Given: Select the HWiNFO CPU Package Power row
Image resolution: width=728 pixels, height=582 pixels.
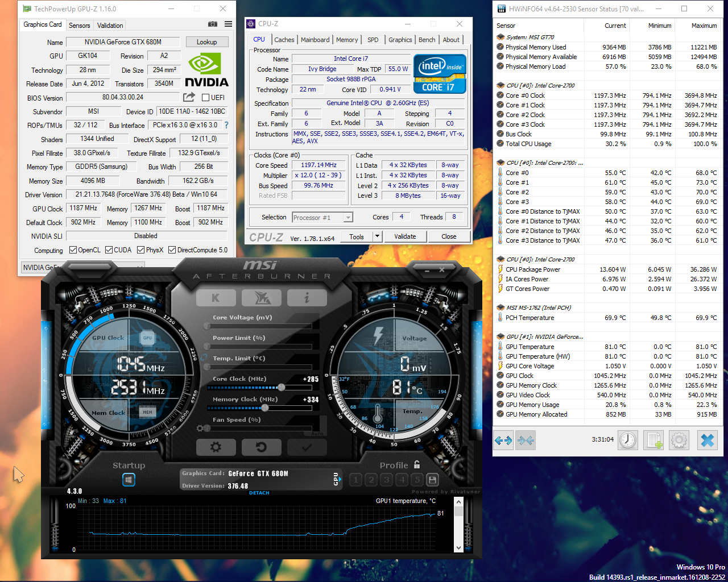Looking at the screenshot, I should [607, 269].
